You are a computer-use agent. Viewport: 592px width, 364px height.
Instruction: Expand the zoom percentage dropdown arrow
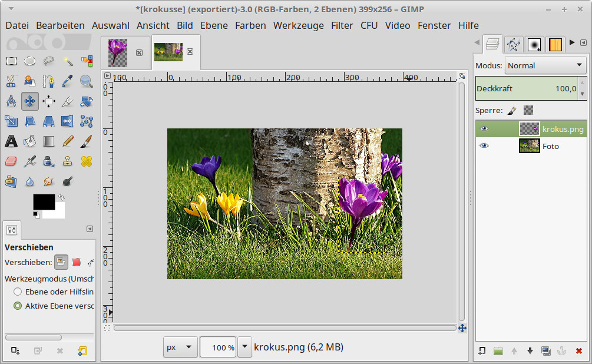click(245, 348)
